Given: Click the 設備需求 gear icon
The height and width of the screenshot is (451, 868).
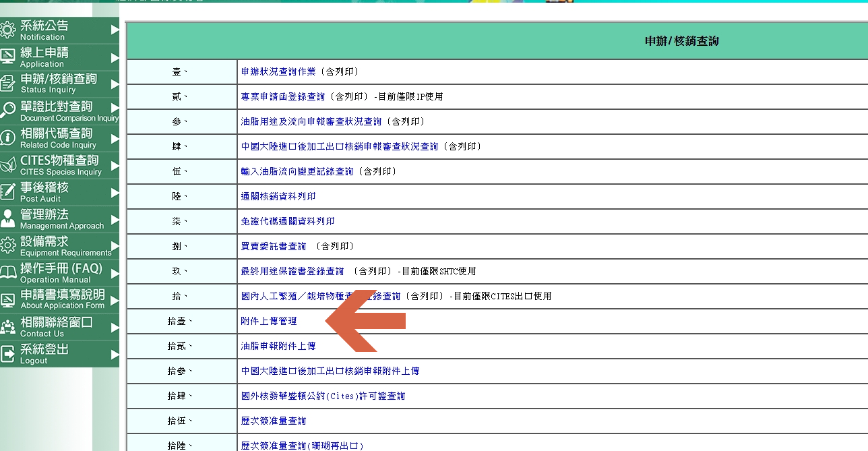Looking at the screenshot, I should point(8,246).
